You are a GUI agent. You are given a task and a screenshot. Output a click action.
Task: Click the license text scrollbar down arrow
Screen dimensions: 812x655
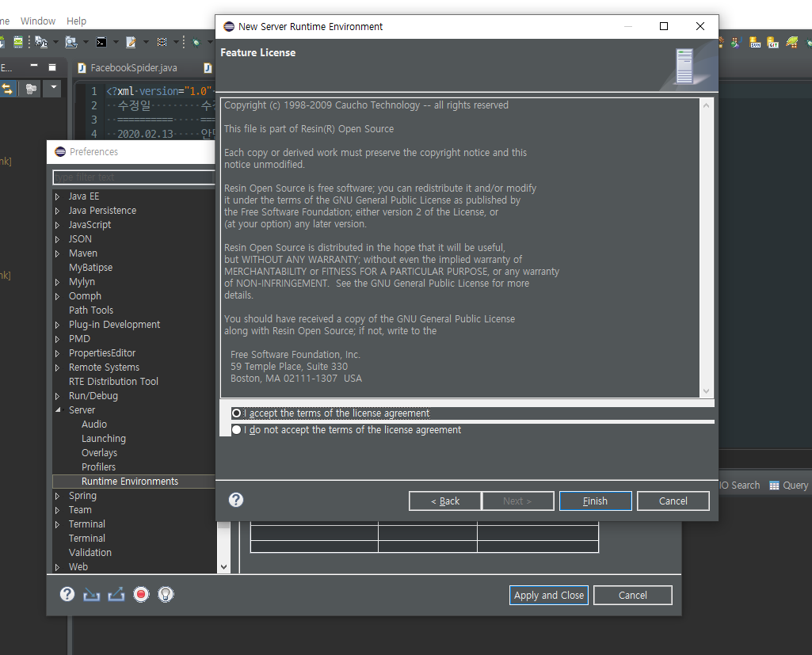point(707,391)
